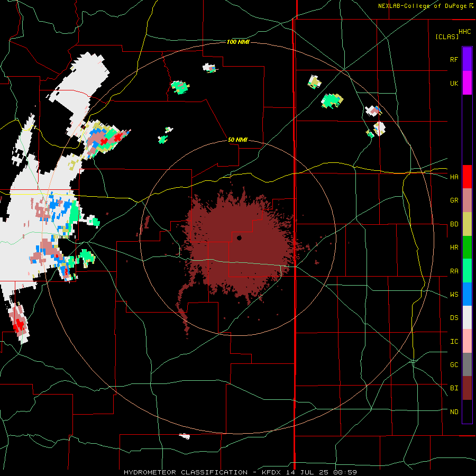Click the WS blue legend swatch
Viewport: 476px width, 476px height.
[x=467, y=294]
